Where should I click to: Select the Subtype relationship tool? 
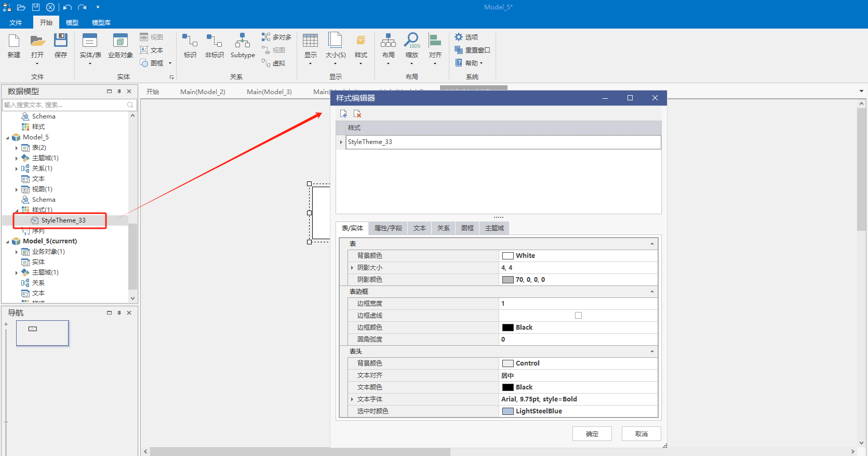coord(243,46)
